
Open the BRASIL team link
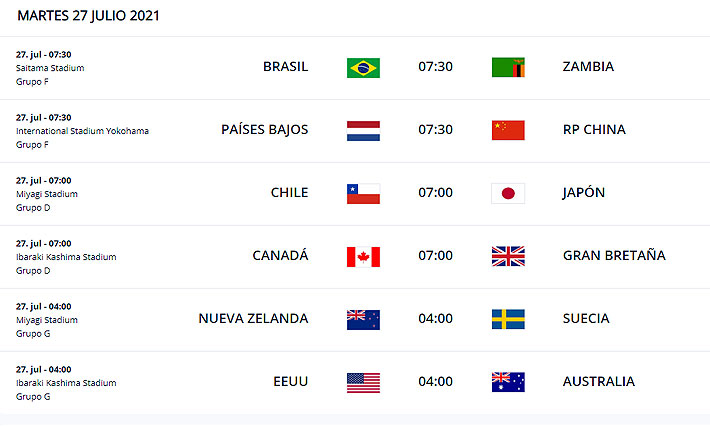285,67
